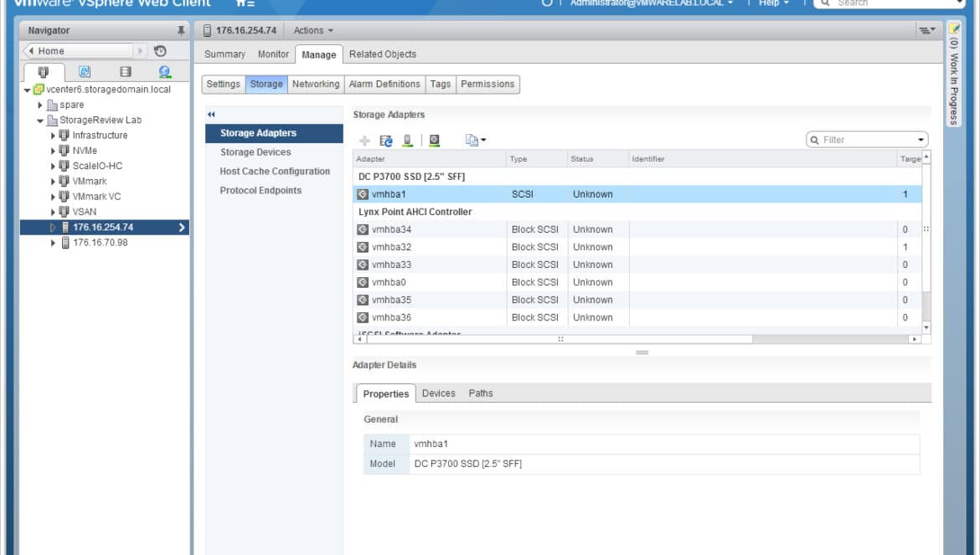Image resolution: width=980 pixels, height=555 pixels.
Task: Click the rescan host storage adapters icon
Action: 408,141
